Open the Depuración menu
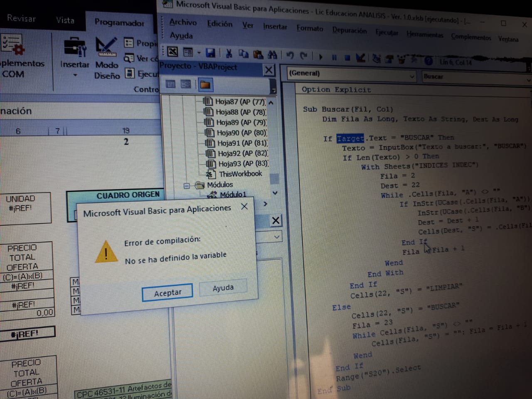This screenshot has height=399, width=532. [x=350, y=30]
